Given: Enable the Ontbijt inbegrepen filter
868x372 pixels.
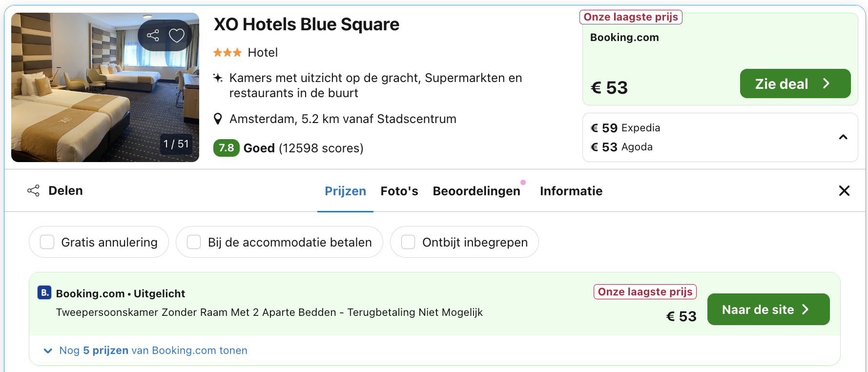Looking at the screenshot, I should tap(408, 242).
